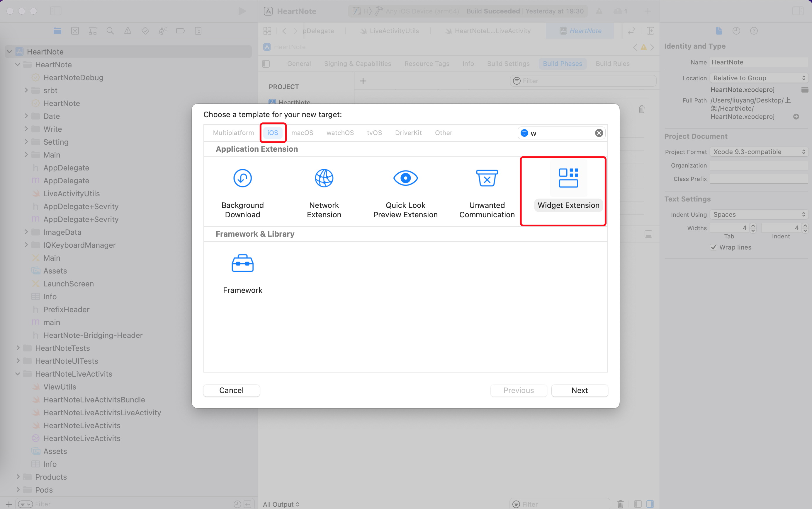Expand the HeartNoteTests group

click(18, 348)
